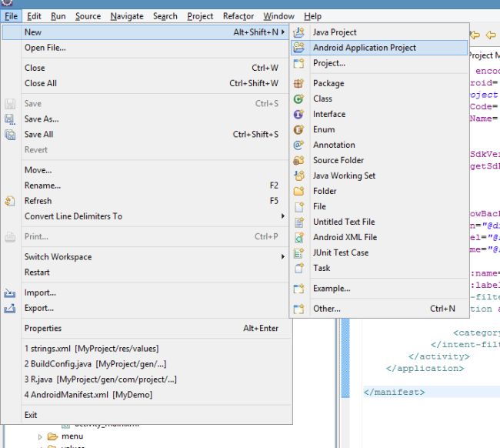Image resolution: width=500 pixels, height=448 pixels.
Task: Click the Task icon in submenu
Action: pos(298,268)
